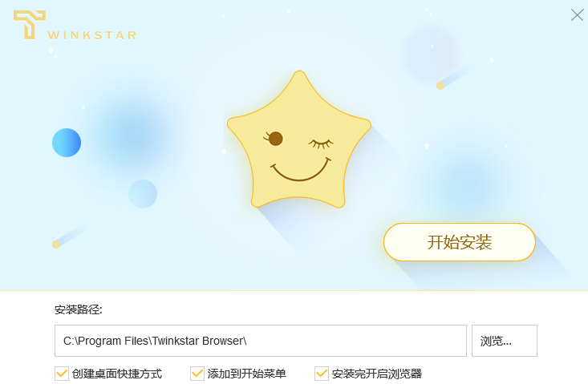Click the shooting star near top right
Screen dimensions: 588x384
point(452,79)
